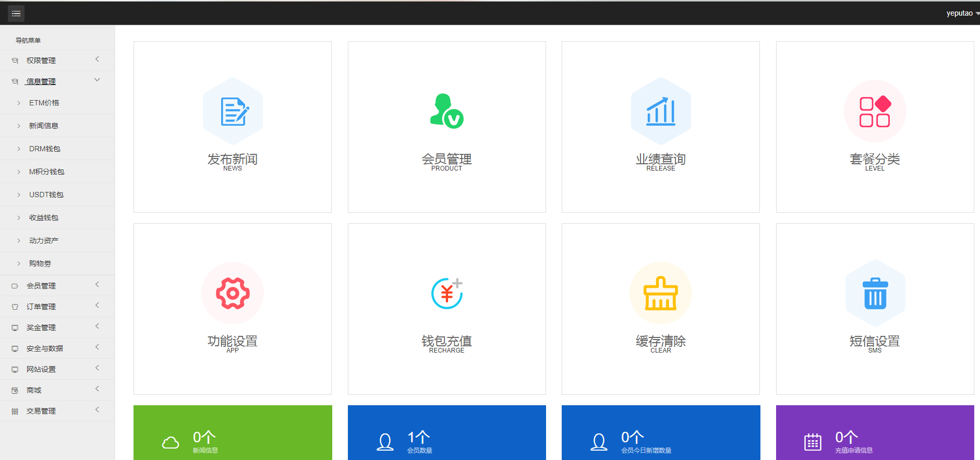Image resolution: width=980 pixels, height=460 pixels.
Task: Click the 0个 count in 充值申请信息 tile
Action: pos(846,437)
